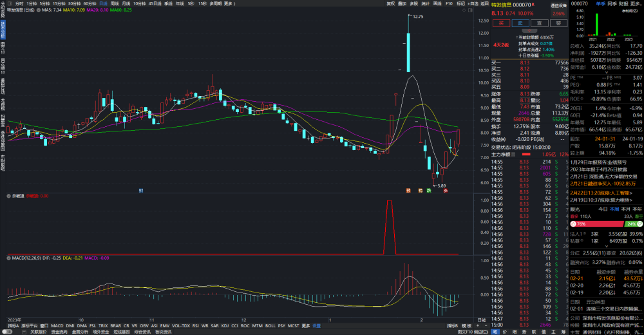
Task: Toggle the switch at bottom-left corner
Action: (x=7, y=332)
